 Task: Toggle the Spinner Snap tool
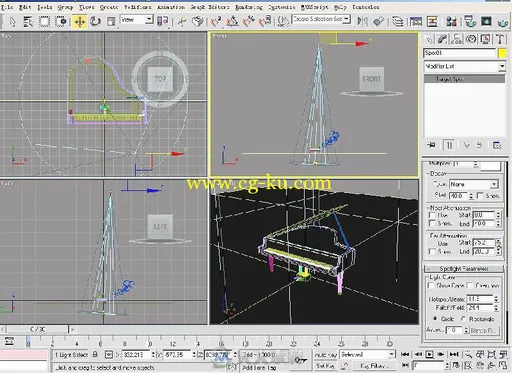click(x=265, y=22)
